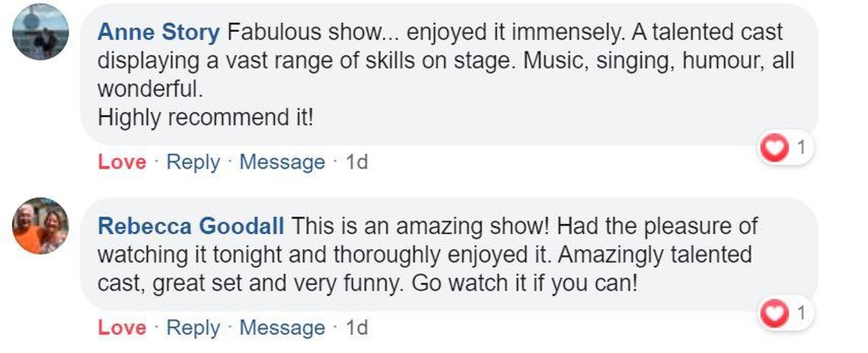Reply to Anne Story's comment

click(193, 162)
